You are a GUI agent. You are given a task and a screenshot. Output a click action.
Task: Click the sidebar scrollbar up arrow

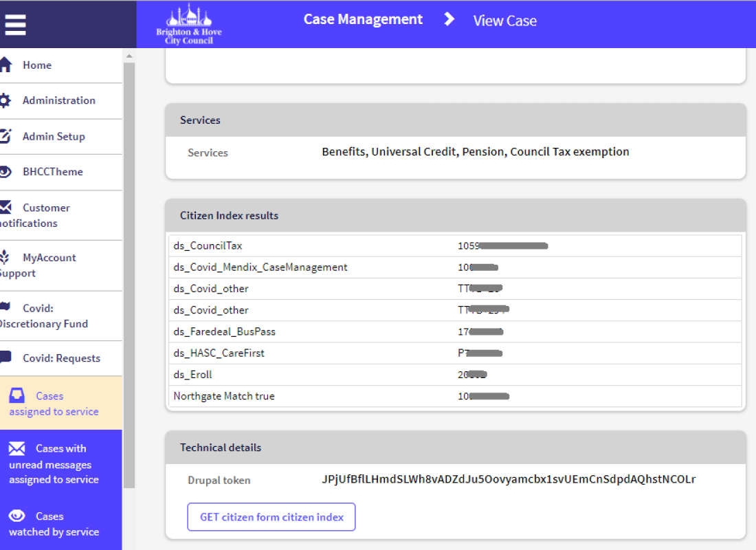tap(129, 56)
